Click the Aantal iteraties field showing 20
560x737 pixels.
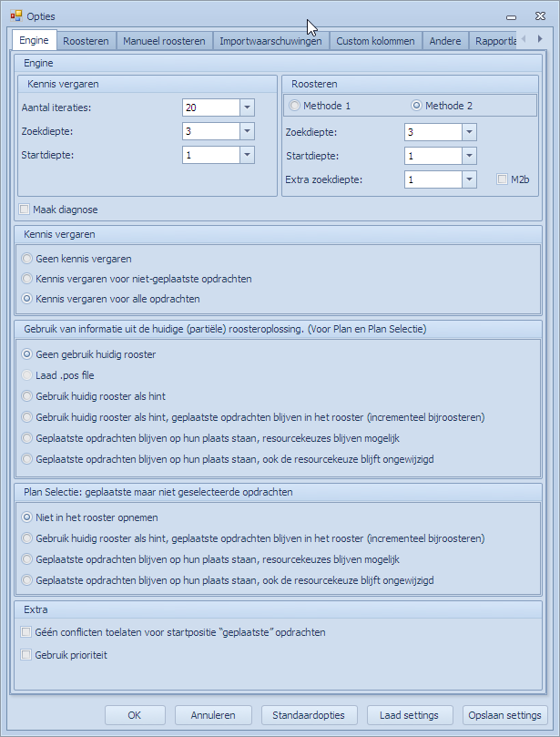coord(211,107)
